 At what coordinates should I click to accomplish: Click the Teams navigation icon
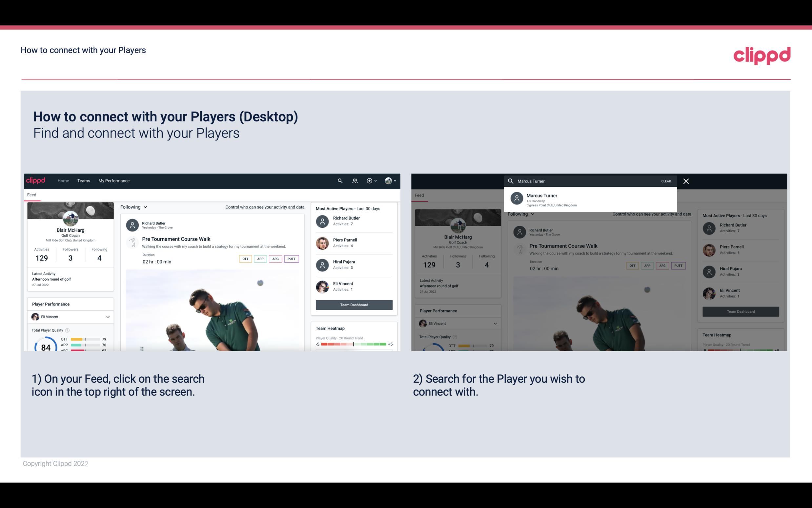pos(84,181)
